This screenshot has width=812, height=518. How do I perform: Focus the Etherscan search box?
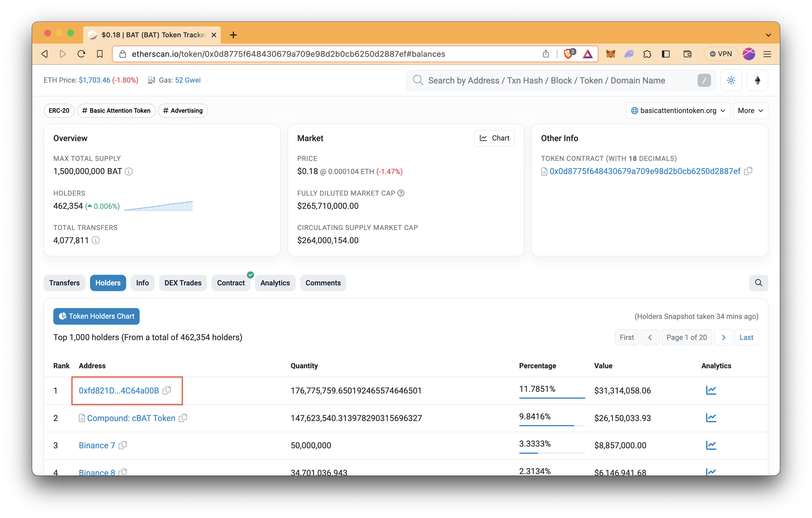point(560,80)
